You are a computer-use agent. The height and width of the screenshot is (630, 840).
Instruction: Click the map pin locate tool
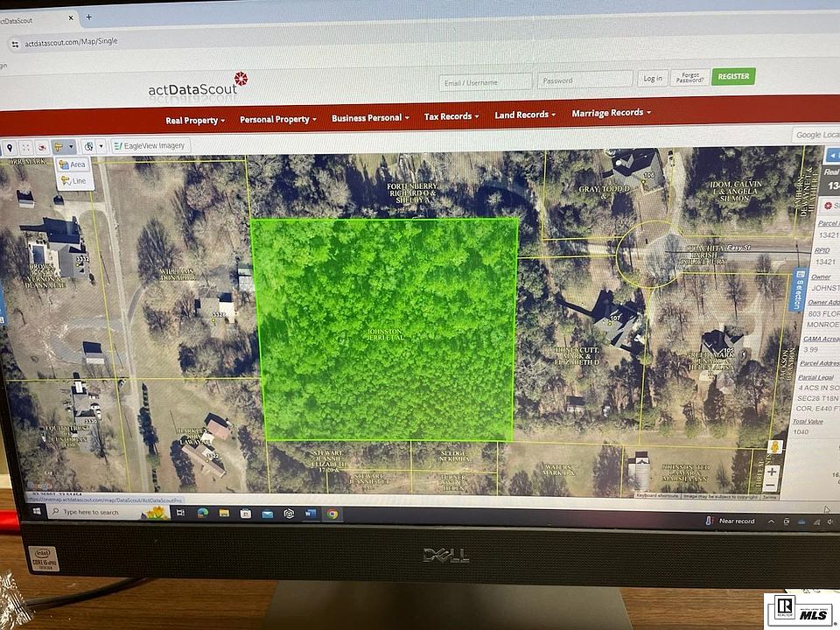click(x=10, y=148)
